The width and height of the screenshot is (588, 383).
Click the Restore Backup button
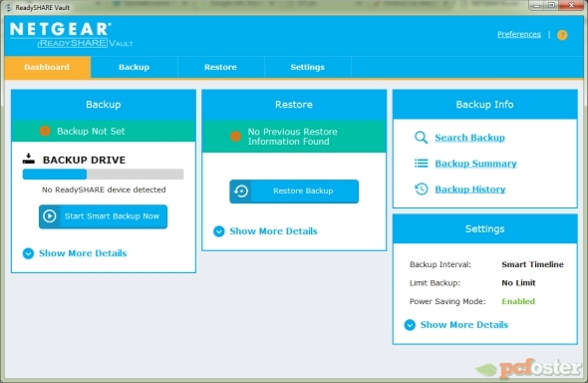[294, 191]
